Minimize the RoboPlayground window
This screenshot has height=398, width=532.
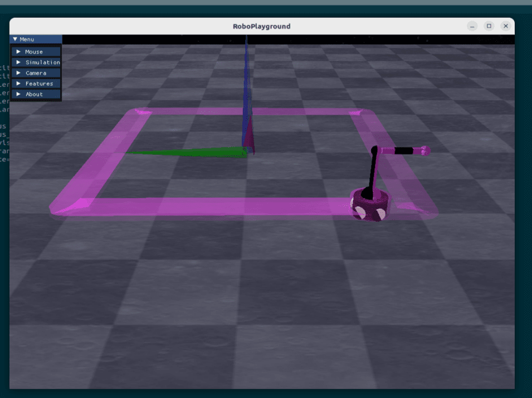(x=472, y=26)
